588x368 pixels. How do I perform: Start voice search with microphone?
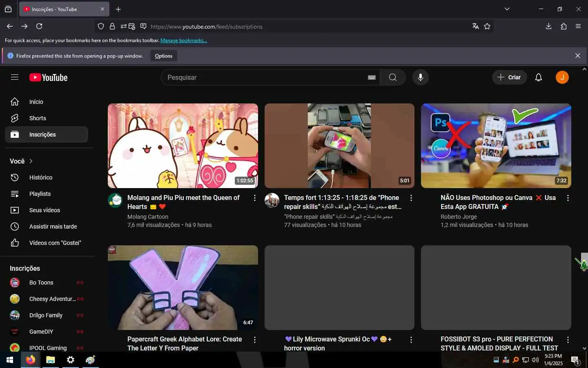point(420,77)
